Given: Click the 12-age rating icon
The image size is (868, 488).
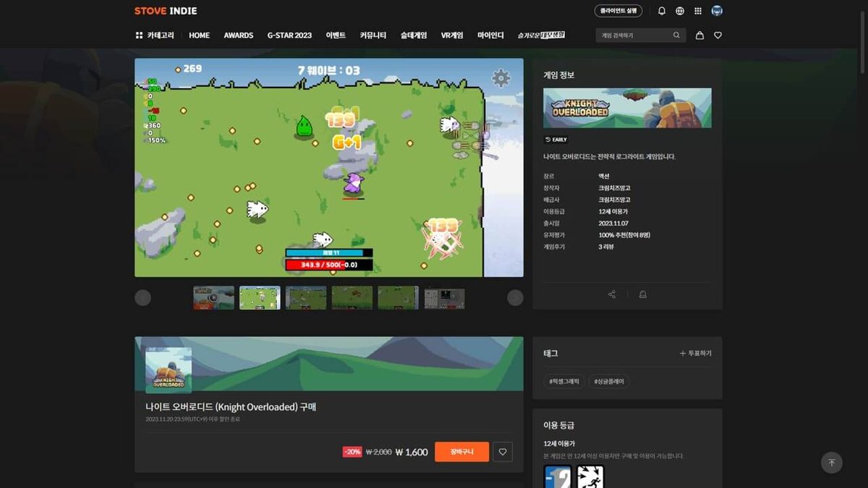Looking at the screenshot, I should [x=558, y=477].
